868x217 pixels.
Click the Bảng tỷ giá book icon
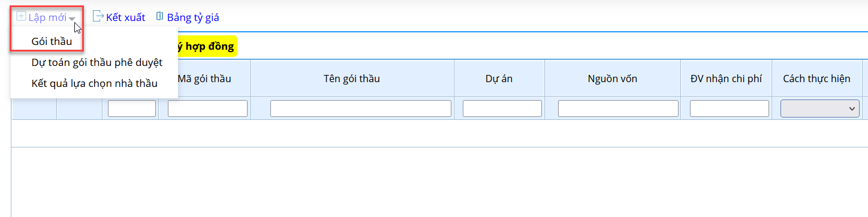pyautogui.click(x=159, y=17)
